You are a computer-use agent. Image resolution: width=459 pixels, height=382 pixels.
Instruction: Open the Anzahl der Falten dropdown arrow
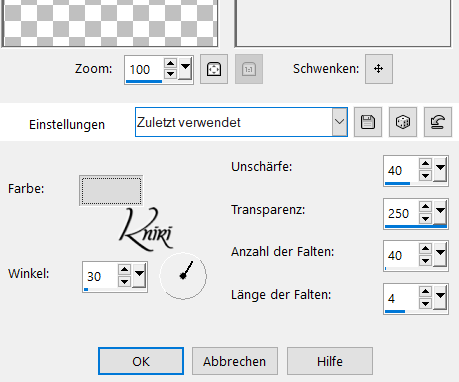[440, 255]
